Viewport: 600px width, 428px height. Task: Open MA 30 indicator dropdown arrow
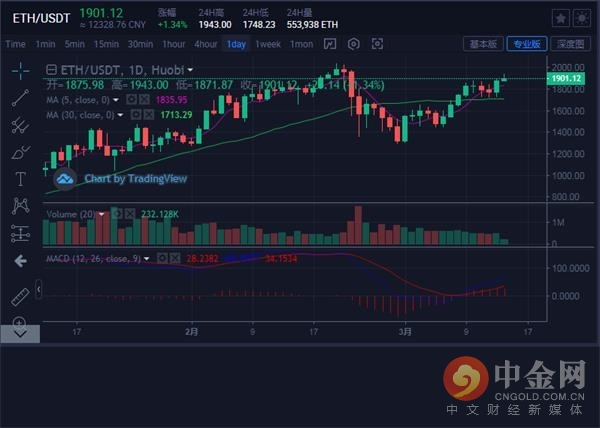click(x=121, y=115)
